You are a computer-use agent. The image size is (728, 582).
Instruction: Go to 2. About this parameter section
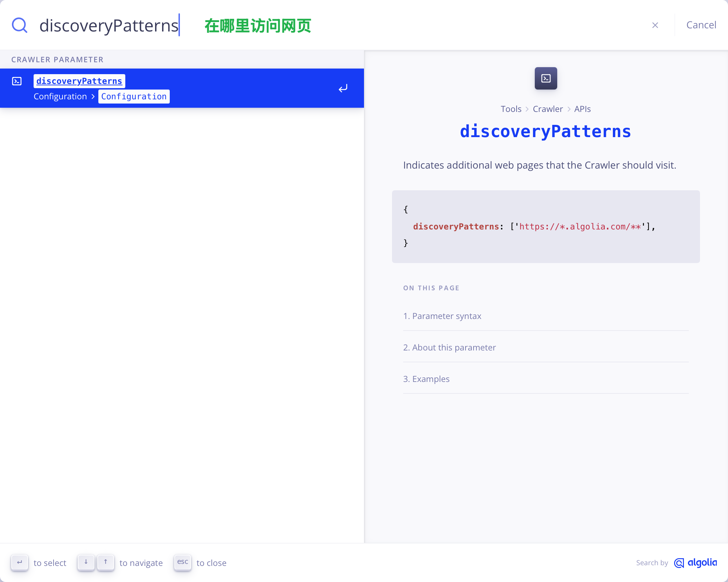[x=449, y=347]
